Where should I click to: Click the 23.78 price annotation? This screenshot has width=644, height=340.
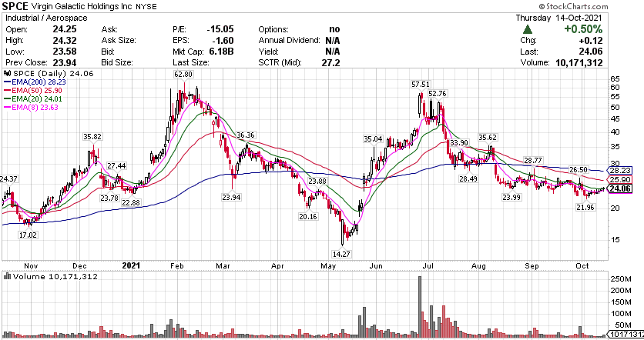[109, 198]
